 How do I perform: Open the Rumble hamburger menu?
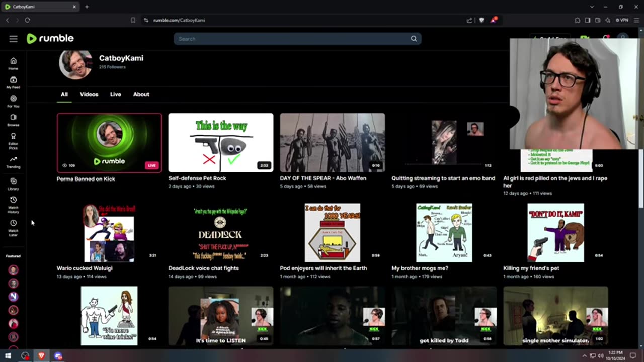tap(13, 39)
